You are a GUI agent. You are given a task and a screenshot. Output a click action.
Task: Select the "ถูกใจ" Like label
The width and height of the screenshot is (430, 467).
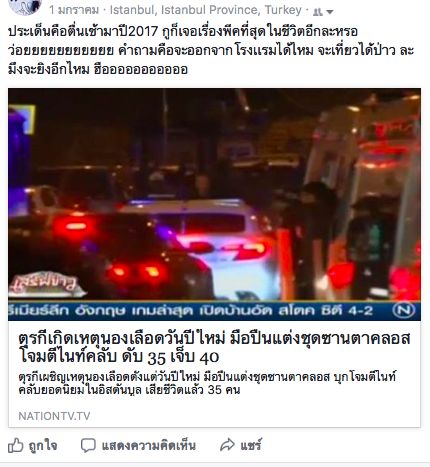coord(43,445)
